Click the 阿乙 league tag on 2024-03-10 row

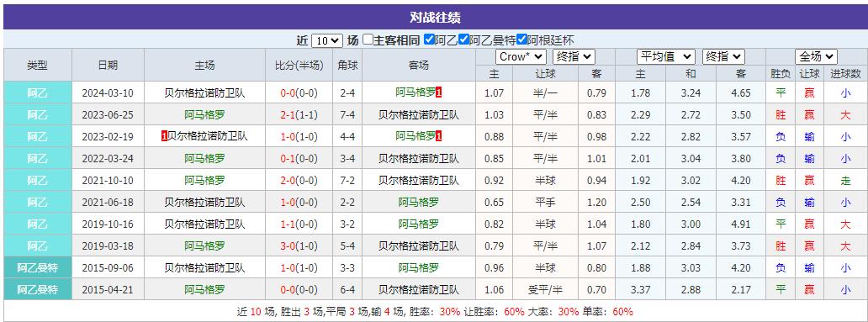[38, 93]
